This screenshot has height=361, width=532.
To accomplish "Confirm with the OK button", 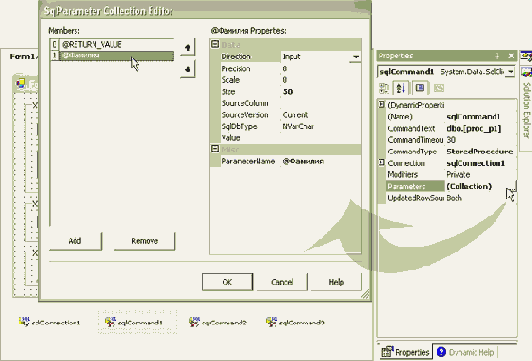I will pos(227,282).
